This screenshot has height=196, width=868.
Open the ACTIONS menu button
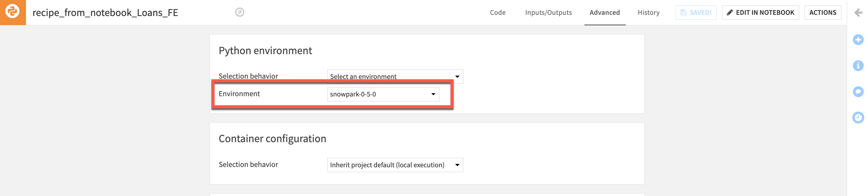tap(822, 13)
